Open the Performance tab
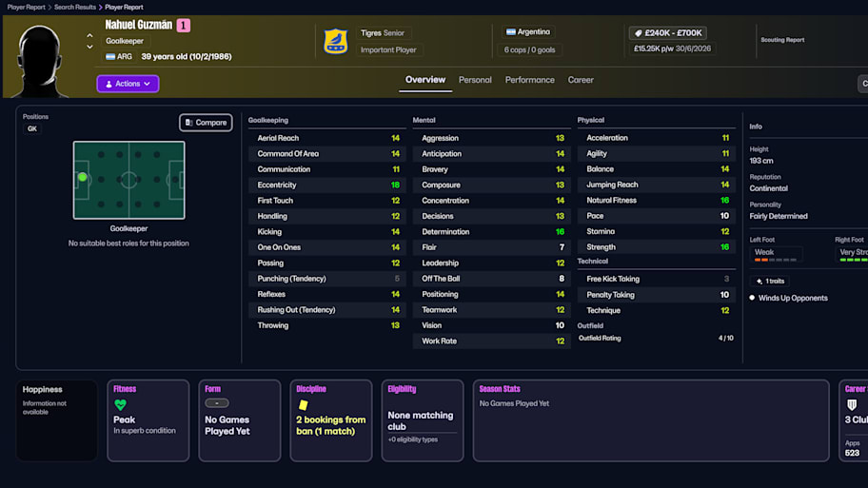868x488 pixels. (530, 80)
